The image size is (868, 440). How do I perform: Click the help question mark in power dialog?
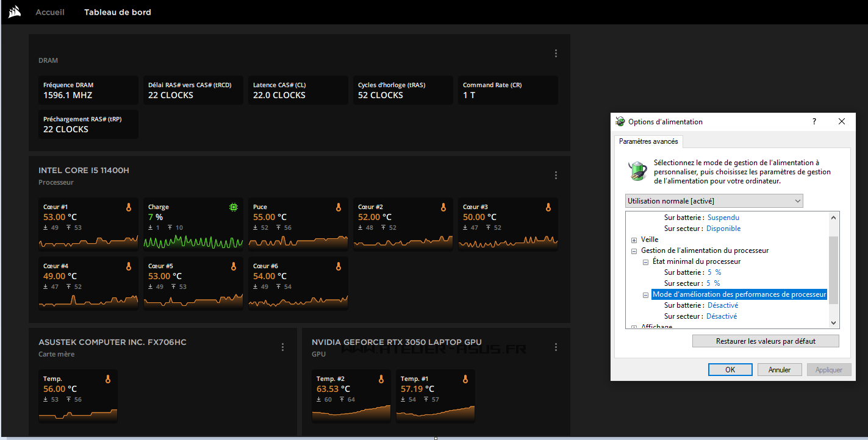pos(814,122)
